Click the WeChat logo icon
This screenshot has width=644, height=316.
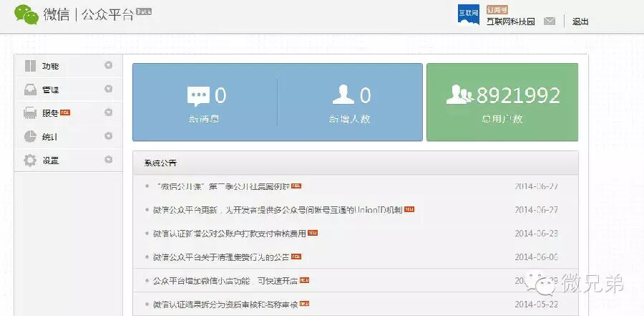26,15
